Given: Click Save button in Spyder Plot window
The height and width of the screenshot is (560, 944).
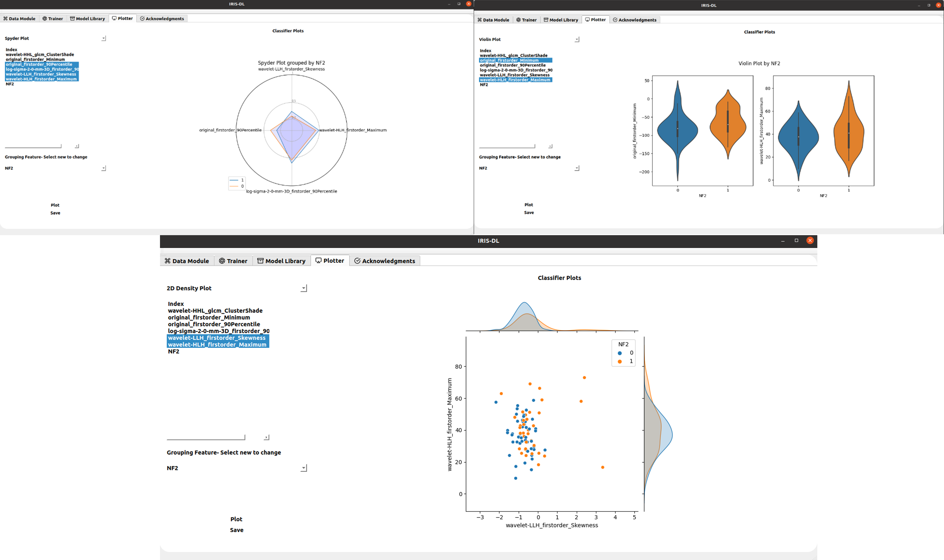Looking at the screenshot, I should click(x=55, y=213).
